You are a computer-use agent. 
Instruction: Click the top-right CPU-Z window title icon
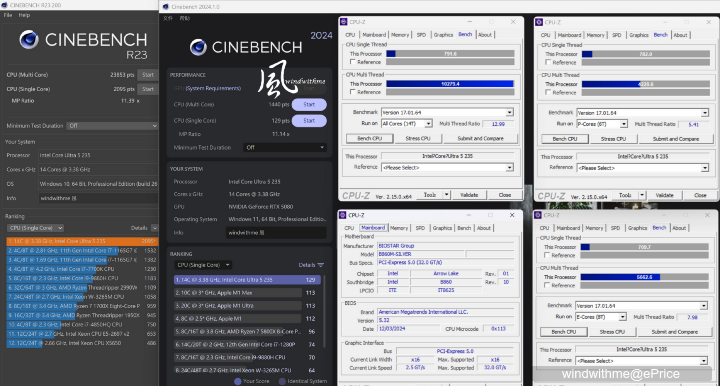tap(539, 22)
